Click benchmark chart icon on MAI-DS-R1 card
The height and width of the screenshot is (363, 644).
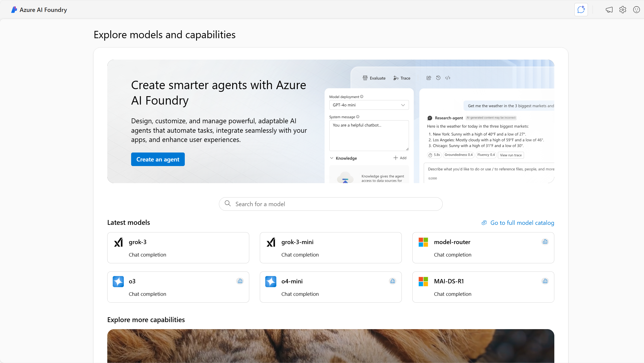(x=545, y=281)
